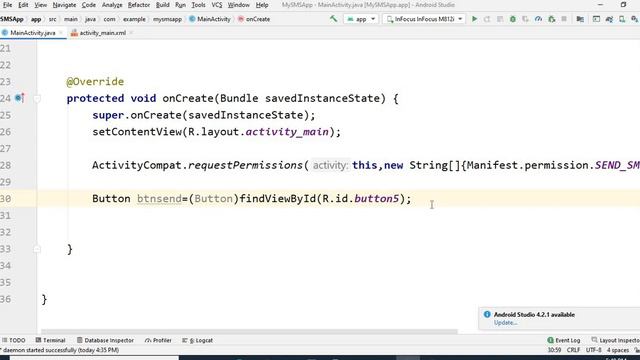Click the horizontal scrollbar of the editor
This screenshot has height=360, width=640.
(249, 331)
